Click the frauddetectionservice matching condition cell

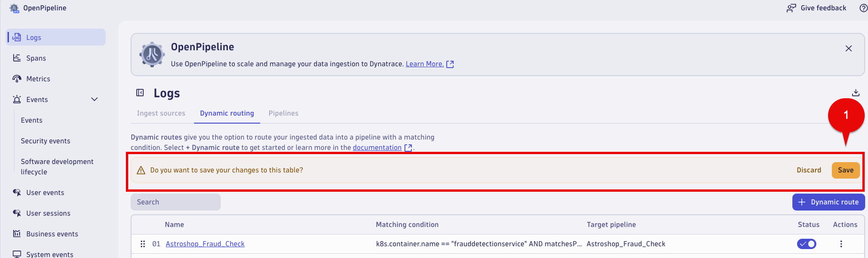479,244
